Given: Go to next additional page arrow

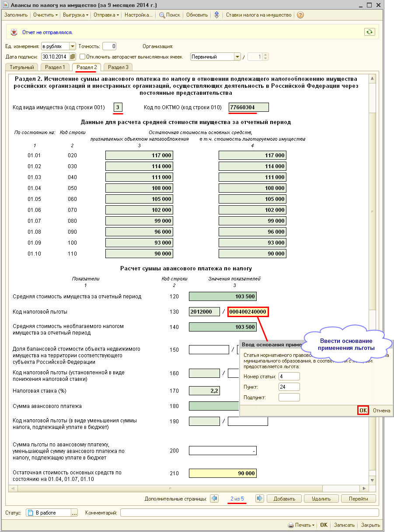Looking at the screenshot, I should (x=260, y=498).
